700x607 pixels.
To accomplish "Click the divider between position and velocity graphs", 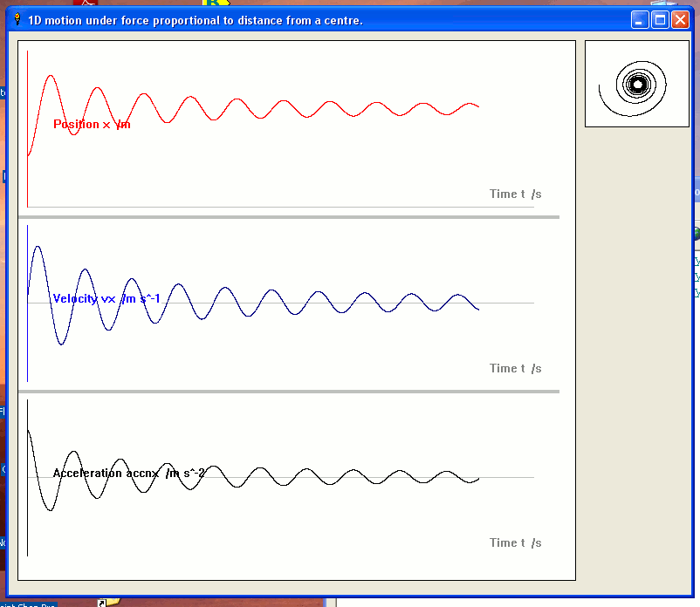I will [288, 216].
